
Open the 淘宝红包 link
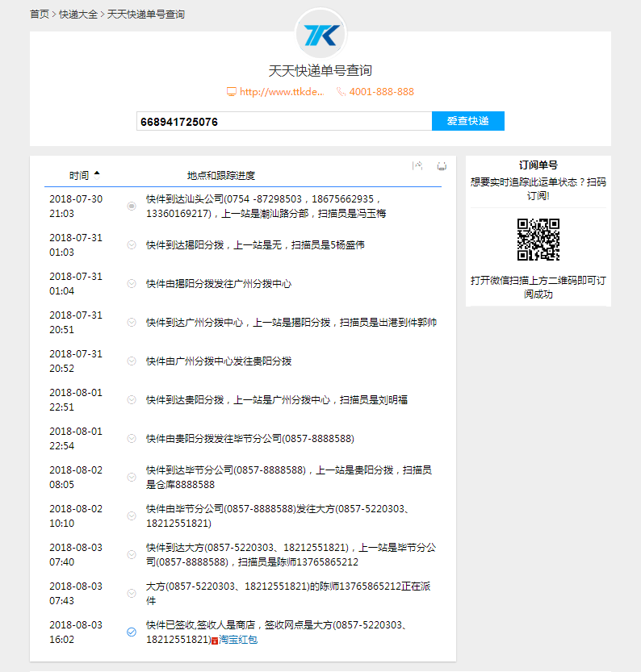238,640
